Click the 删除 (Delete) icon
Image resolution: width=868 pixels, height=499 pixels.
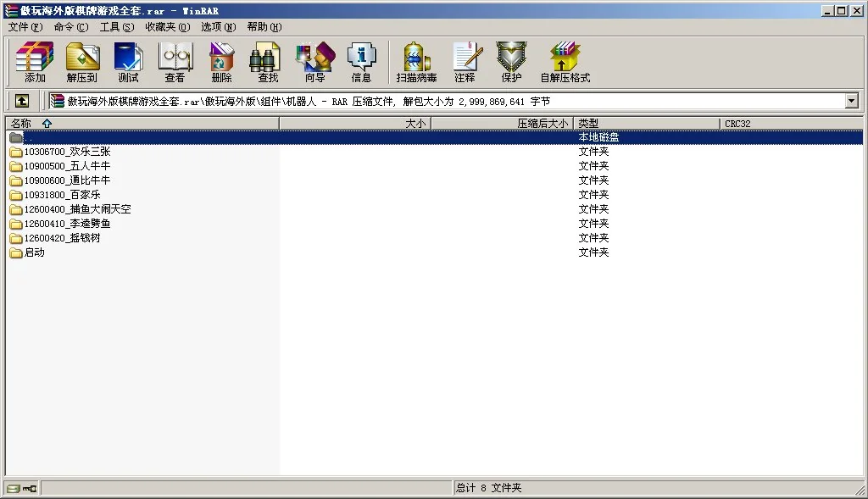click(220, 62)
